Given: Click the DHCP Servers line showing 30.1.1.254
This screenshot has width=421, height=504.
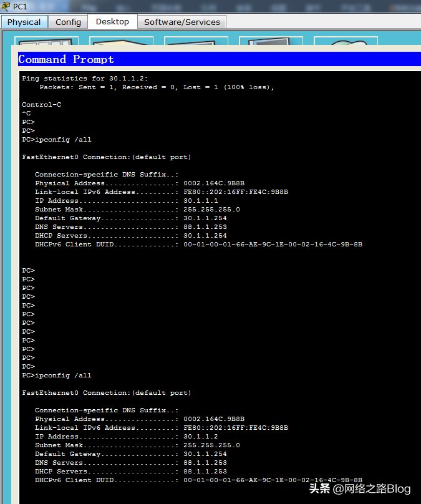Looking at the screenshot, I should click(131, 236).
